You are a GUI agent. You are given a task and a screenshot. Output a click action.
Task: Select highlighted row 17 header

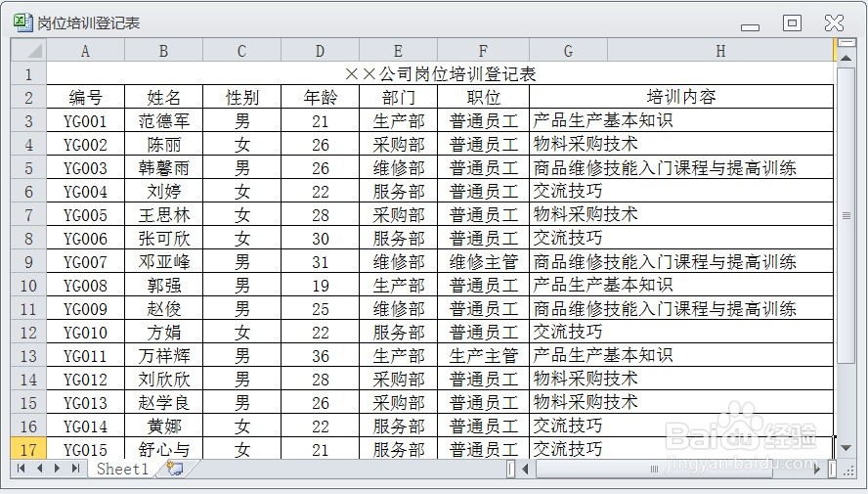(x=28, y=449)
